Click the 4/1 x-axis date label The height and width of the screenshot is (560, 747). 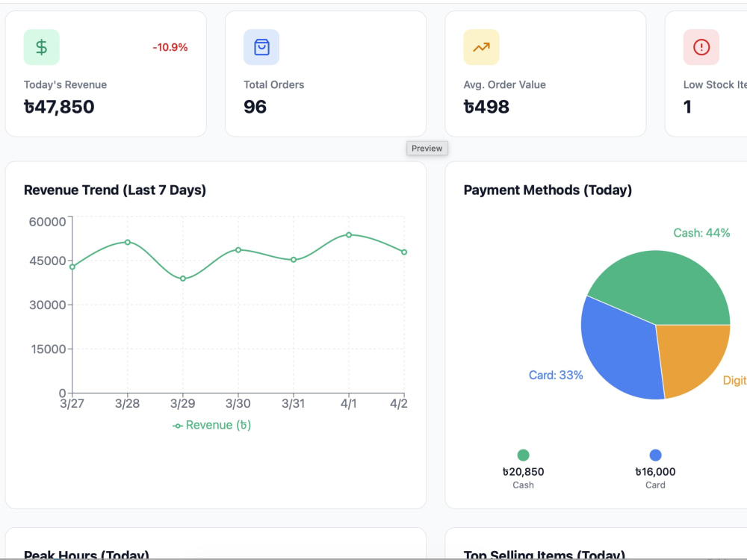coord(349,404)
